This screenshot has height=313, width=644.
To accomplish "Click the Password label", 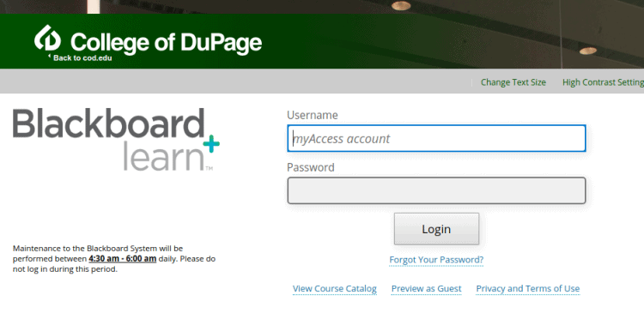I will [311, 167].
